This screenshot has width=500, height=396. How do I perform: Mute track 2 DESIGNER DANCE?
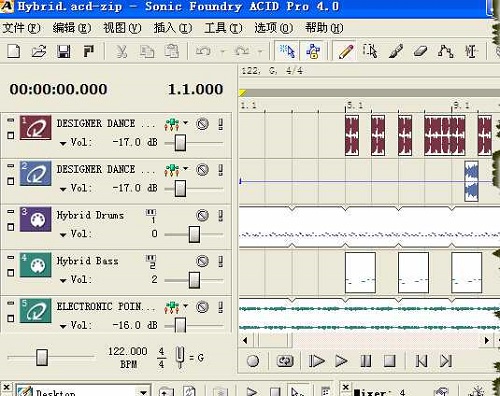(x=202, y=170)
